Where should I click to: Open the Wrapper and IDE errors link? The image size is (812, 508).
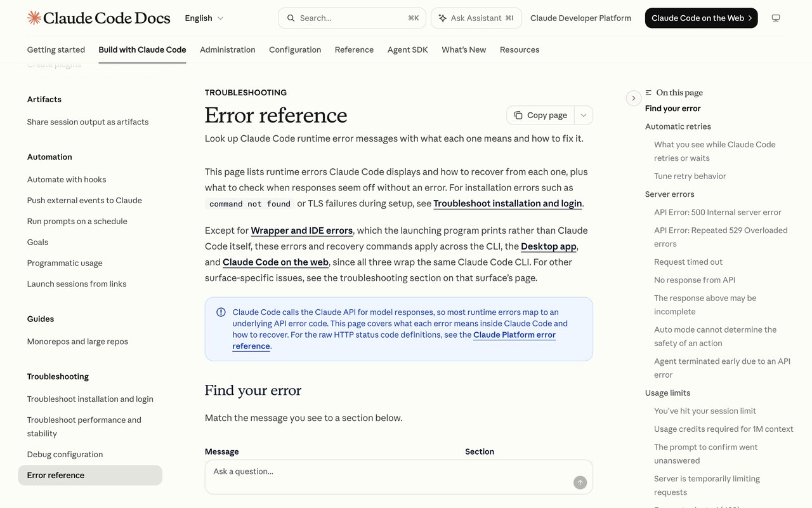(x=301, y=231)
